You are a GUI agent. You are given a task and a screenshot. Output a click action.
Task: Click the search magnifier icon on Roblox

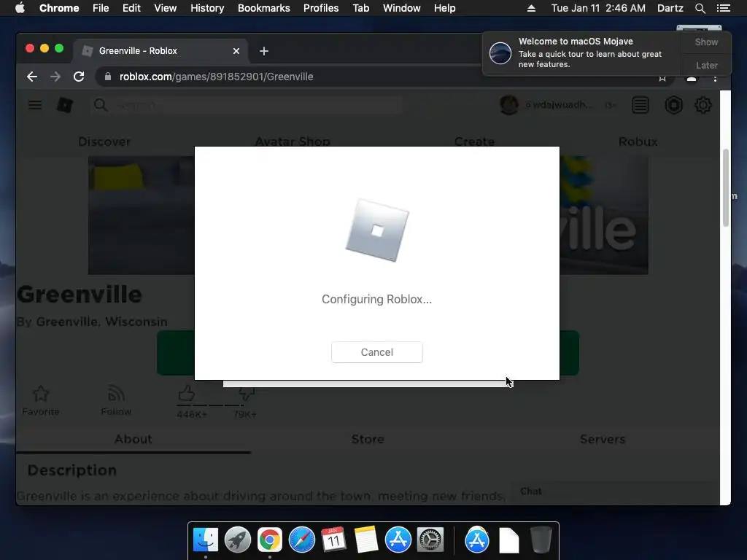(x=100, y=105)
